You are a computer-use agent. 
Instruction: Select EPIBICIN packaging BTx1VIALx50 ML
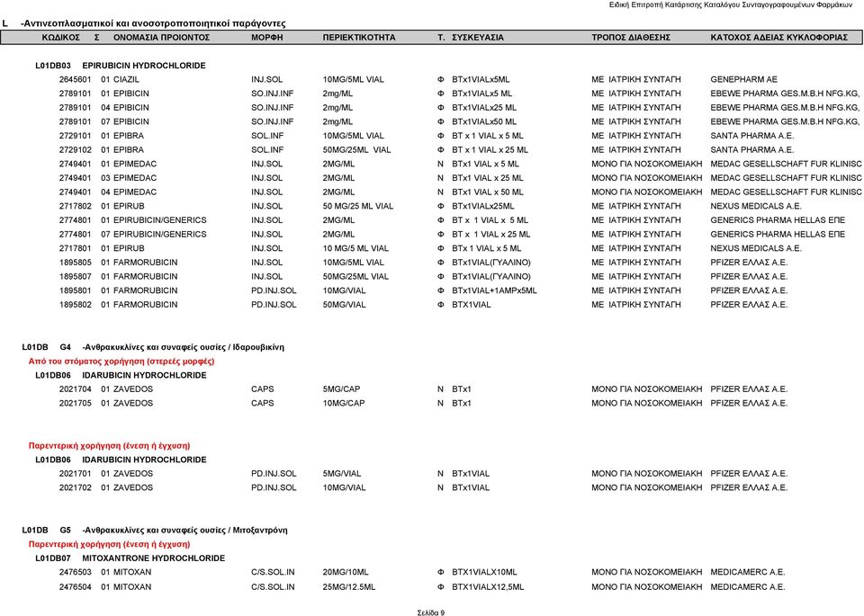pos(484,121)
